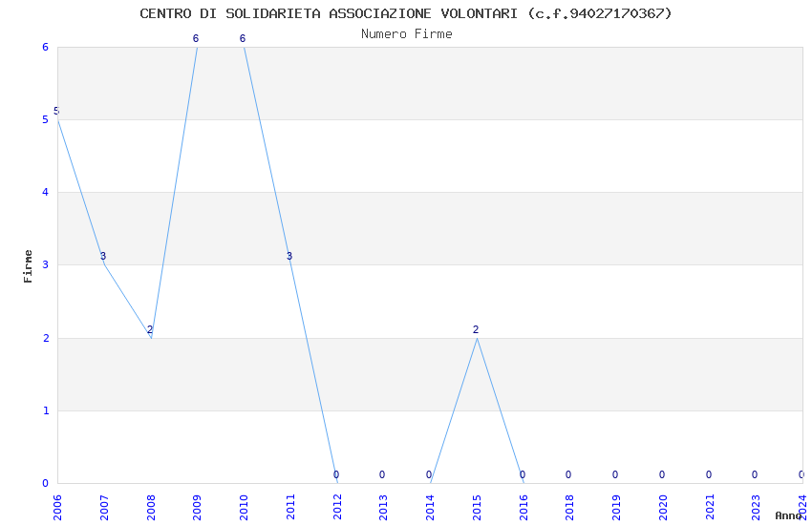Select the 2021 year label on x-axis

pyautogui.click(x=710, y=507)
